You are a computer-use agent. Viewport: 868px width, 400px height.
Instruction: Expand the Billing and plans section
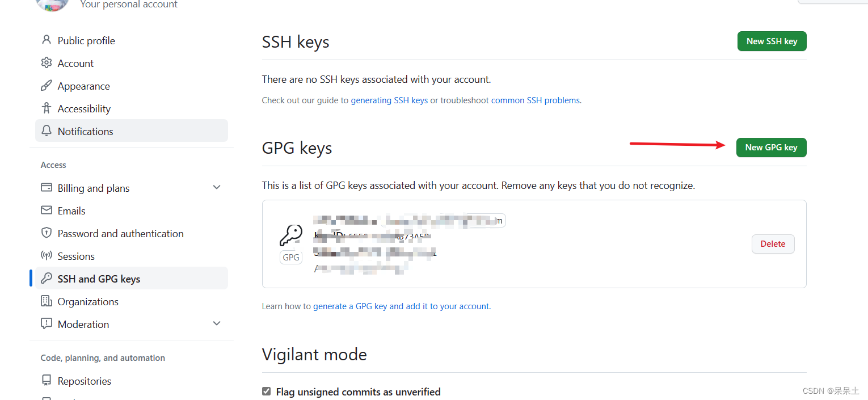(216, 187)
